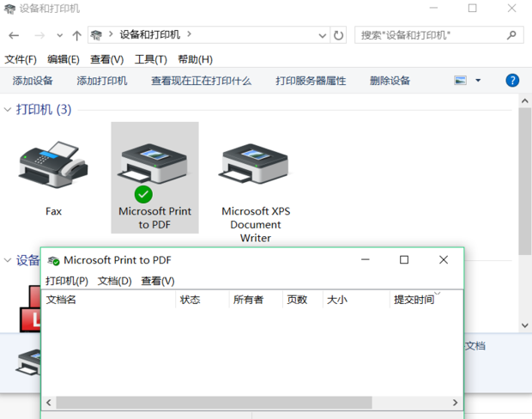
Task: Minimize the Microsoft Print to PDF window
Action: tap(366, 260)
